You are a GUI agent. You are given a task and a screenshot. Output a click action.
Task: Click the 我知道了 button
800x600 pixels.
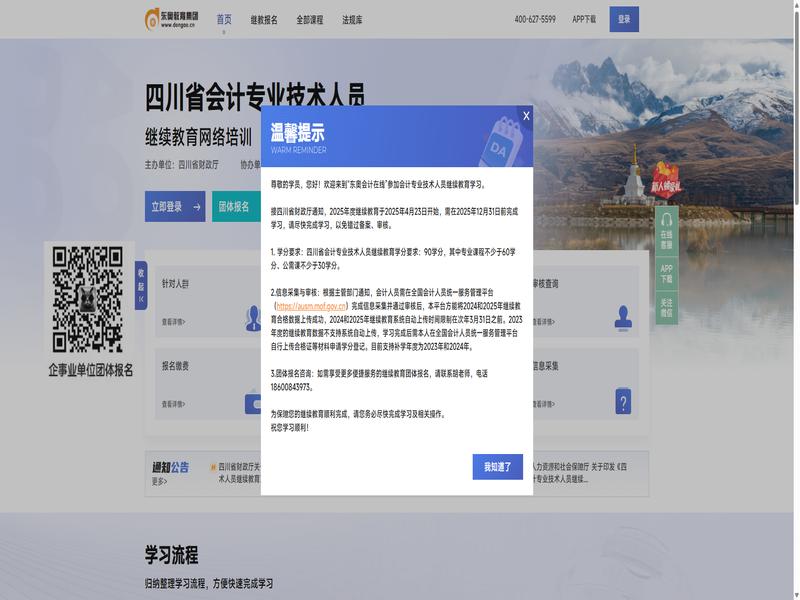497,467
